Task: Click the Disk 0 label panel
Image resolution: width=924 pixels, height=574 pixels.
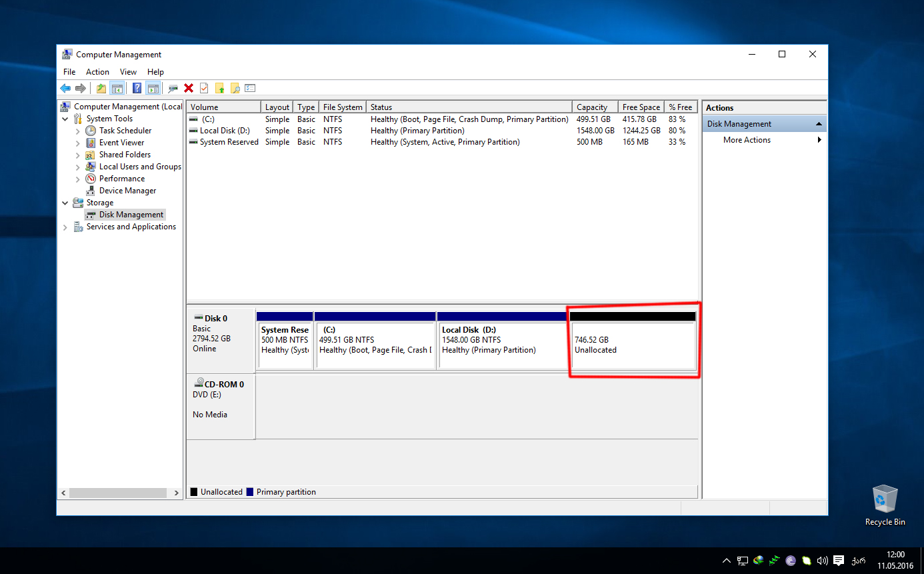Action: 221,340
